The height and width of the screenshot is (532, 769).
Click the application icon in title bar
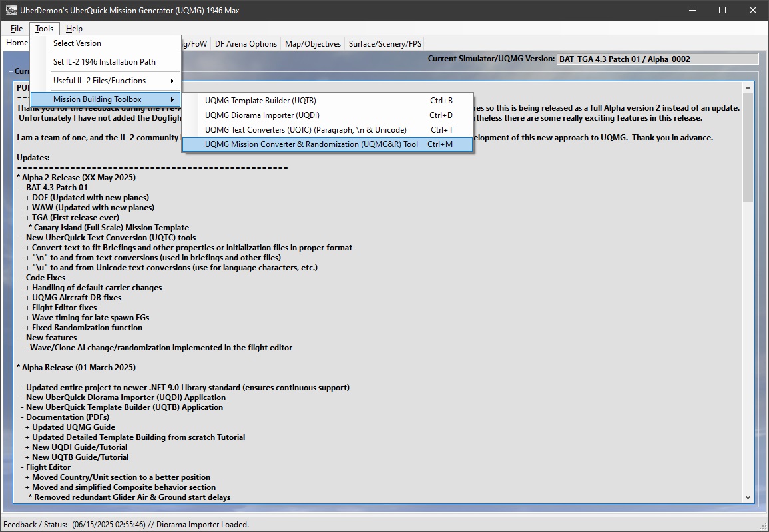(x=11, y=10)
